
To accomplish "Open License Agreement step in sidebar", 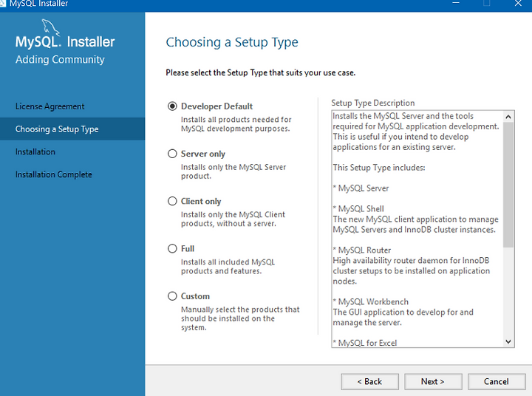I will click(x=50, y=106).
